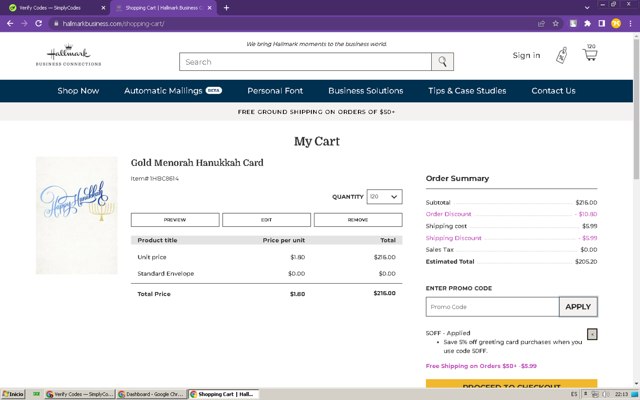This screenshot has height=400, width=640.
Task: Click the Promo Code input field
Action: click(492, 307)
